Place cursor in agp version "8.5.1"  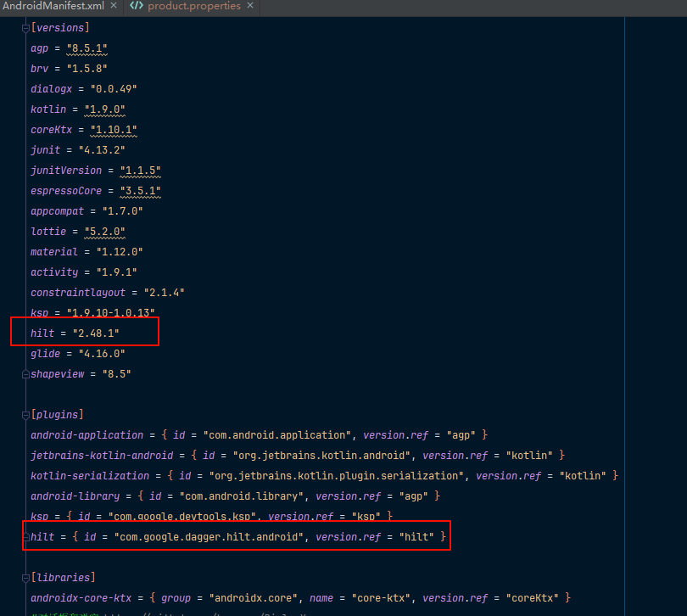pyautogui.click(x=87, y=48)
